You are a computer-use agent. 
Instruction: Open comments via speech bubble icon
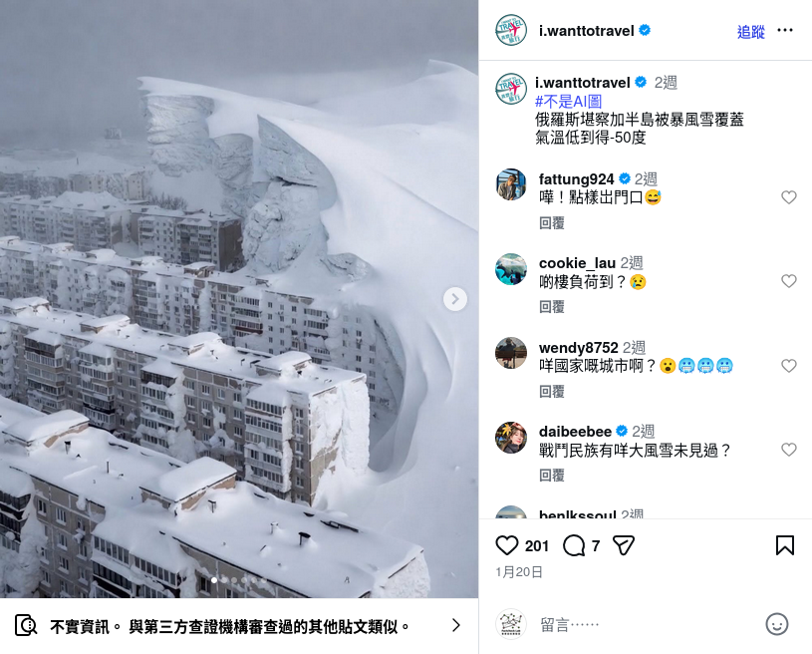coord(573,545)
